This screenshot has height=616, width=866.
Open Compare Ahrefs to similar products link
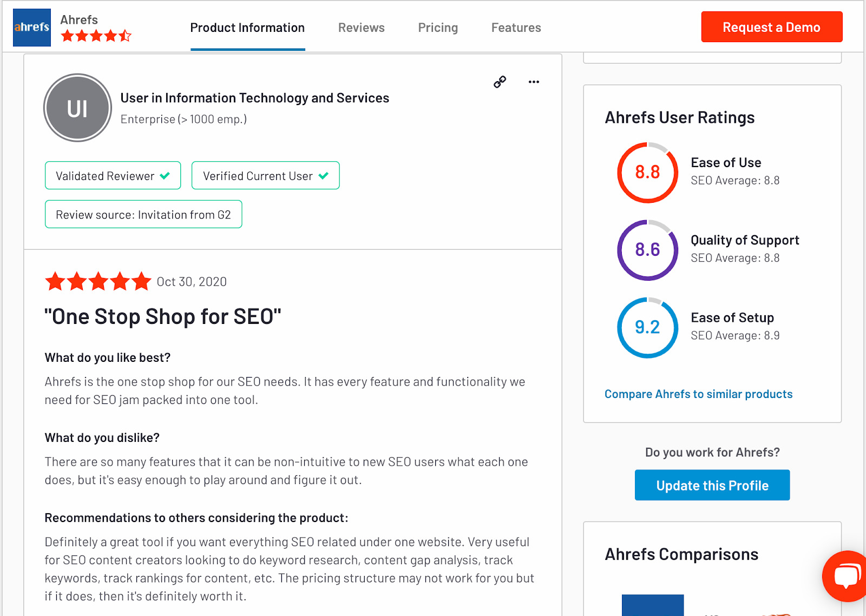click(x=698, y=394)
